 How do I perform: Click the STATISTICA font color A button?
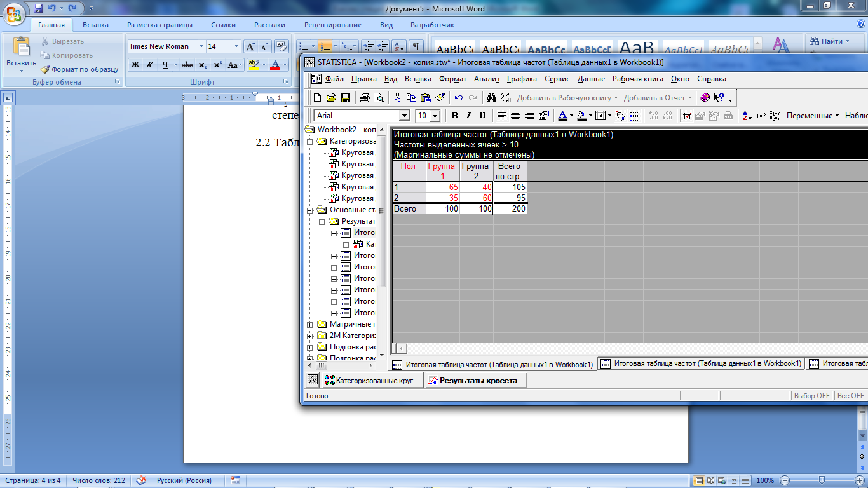[562, 116]
